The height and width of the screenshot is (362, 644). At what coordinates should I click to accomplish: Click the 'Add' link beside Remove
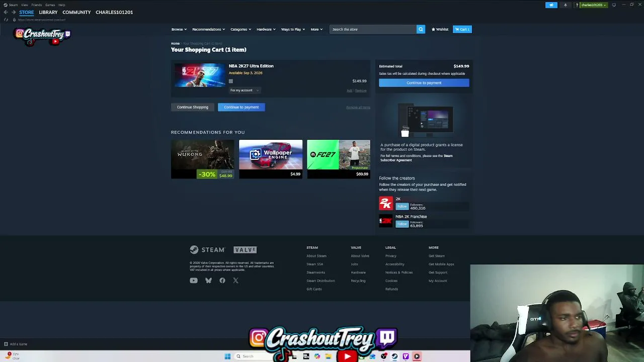[349, 90]
